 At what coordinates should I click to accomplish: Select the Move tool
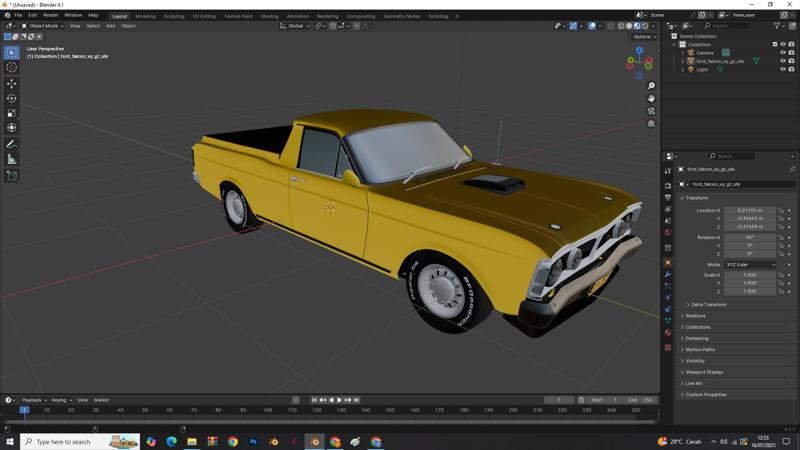pyautogui.click(x=12, y=84)
